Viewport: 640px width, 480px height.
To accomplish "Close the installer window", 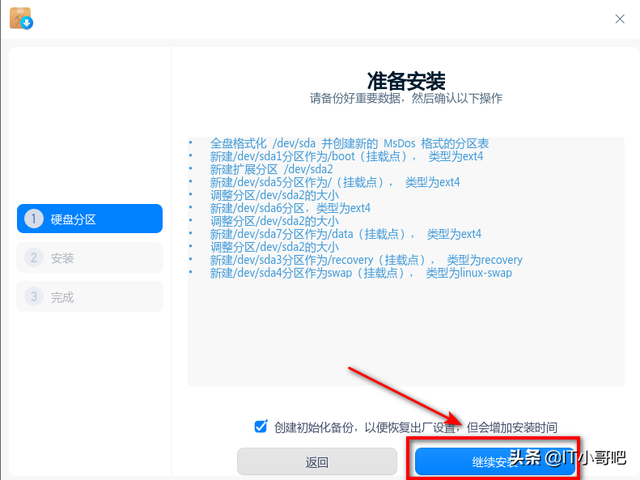I will click(x=620, y=19).
